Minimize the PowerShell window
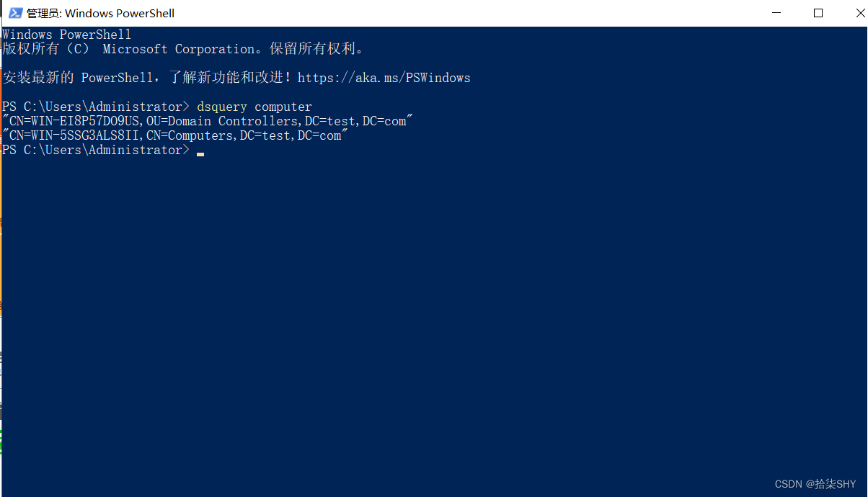This screenshot has height=497, width=868. click(x=777, y=13)
